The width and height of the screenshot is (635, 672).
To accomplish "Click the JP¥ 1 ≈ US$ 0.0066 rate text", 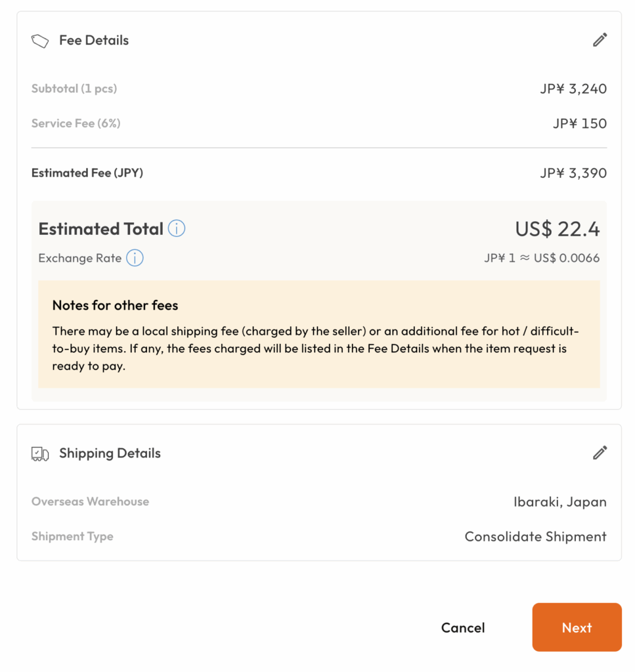I will tap(542, 258).
